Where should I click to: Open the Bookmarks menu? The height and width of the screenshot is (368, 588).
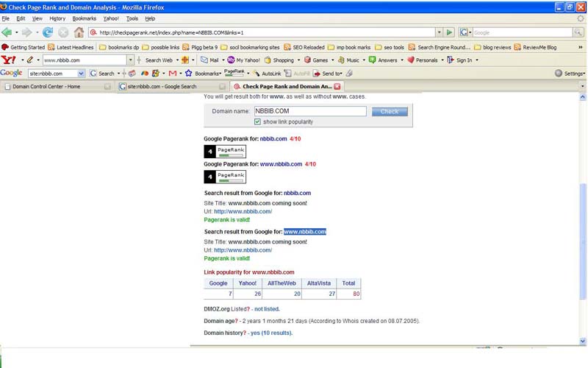tap(84, 18)
